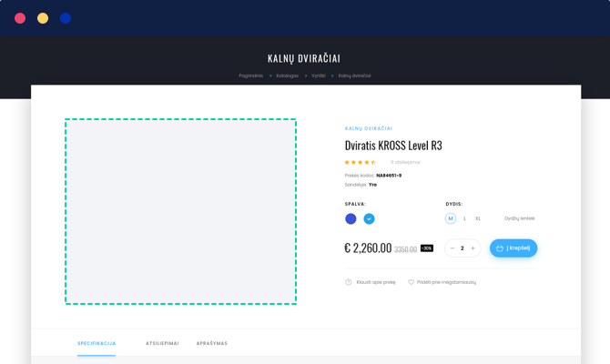Viewport: 610px width, 364px height.
Task: Increase quantity with the plus button
Action: (473, 248)
